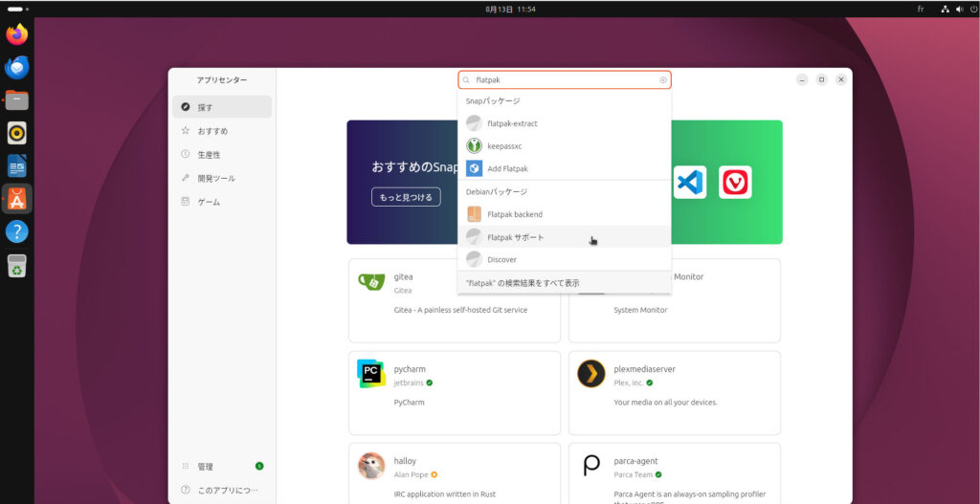Click the Flatpak backend package icon
The width and height of the screenshot is (980, 504).
(x=474, y=214)
